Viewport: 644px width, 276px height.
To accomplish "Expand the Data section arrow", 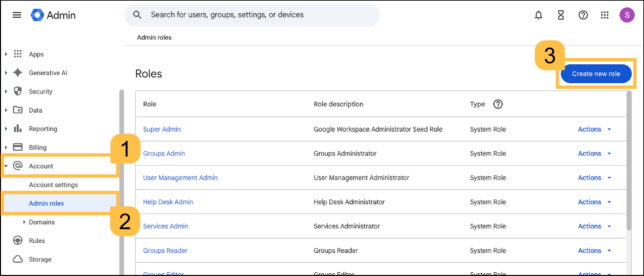I will point(6,110).
